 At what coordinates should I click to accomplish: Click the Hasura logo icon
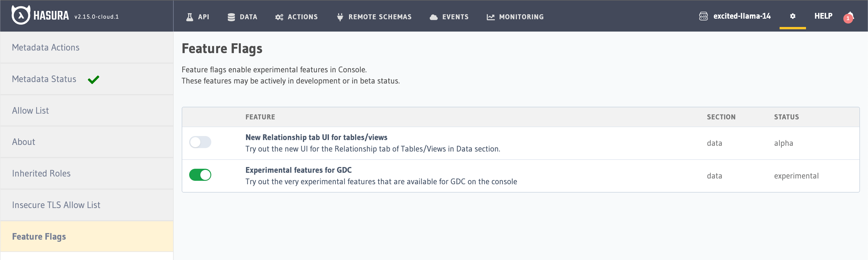[21, 16]
